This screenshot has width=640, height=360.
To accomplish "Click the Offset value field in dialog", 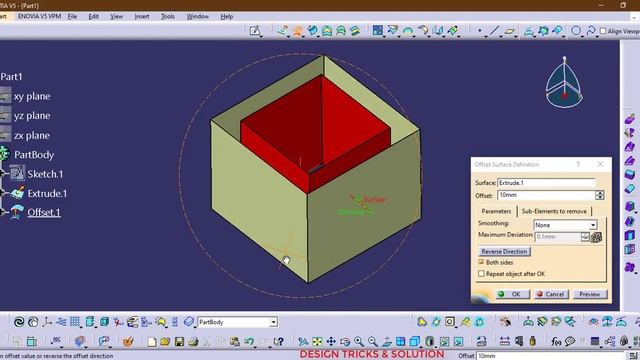I will (x=546, y=195).
